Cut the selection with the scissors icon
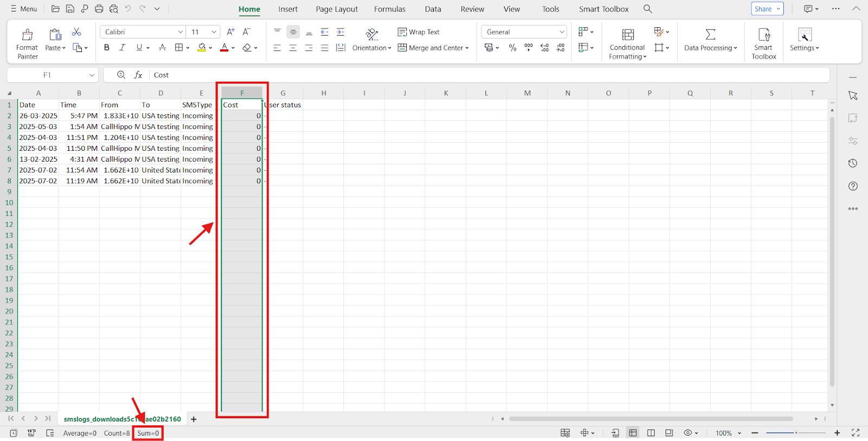 point(76,32)
